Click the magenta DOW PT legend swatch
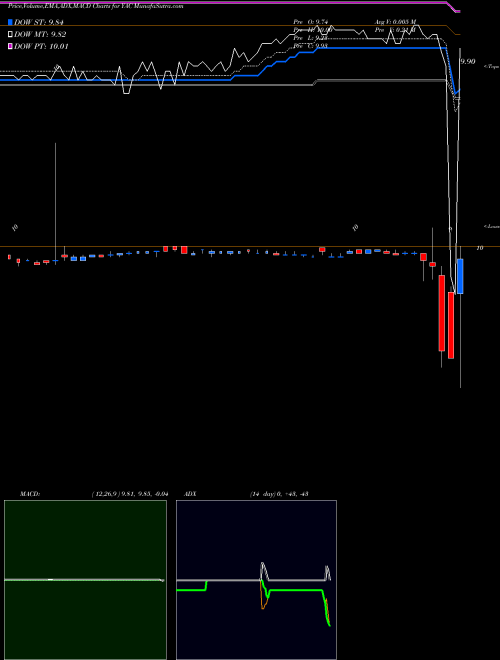 tap(11, 46)
